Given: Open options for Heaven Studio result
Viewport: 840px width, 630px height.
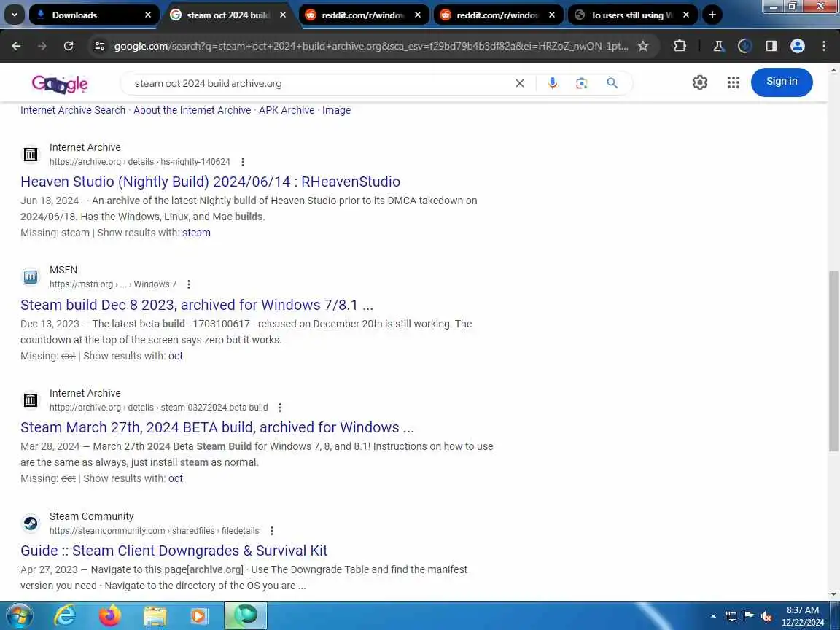Looking at the screenshot, I should [243, 162].
